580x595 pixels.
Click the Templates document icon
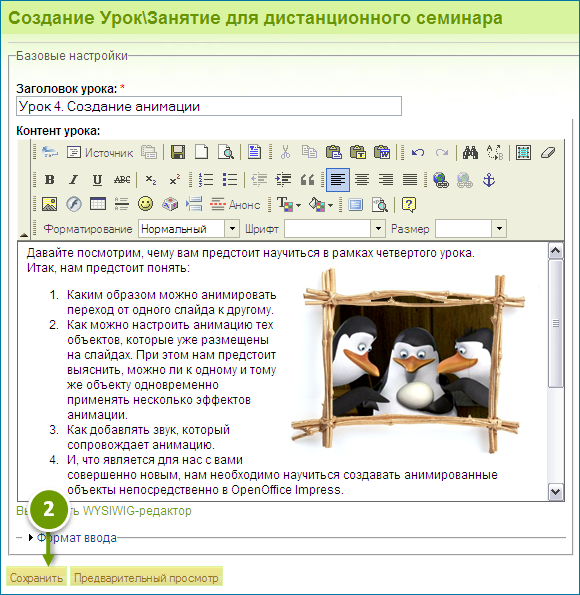click(x=254, y=152)
